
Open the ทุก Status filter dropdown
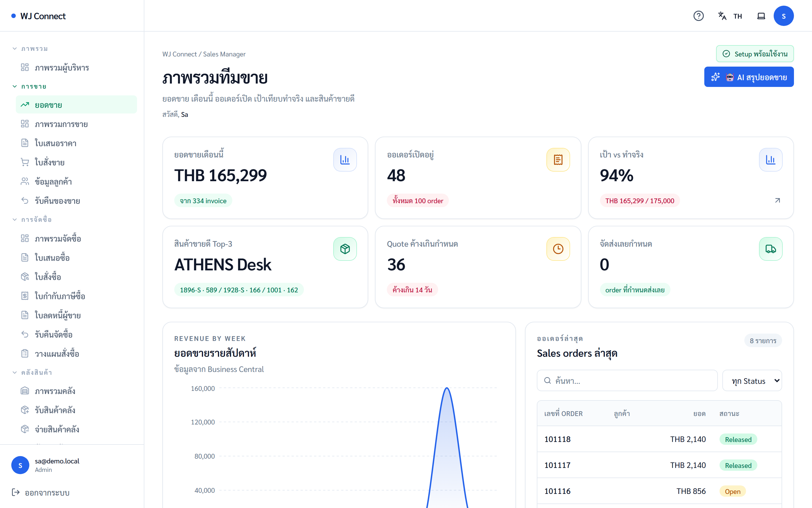(x=752, y=381)
